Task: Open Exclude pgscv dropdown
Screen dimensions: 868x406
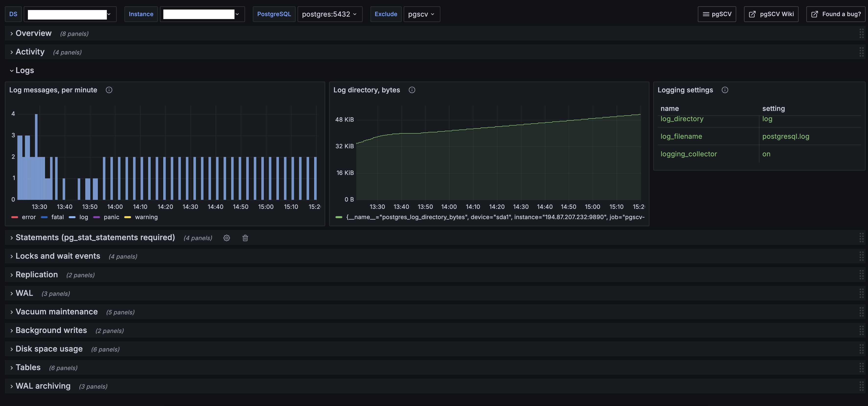Action: click(421, 14)
